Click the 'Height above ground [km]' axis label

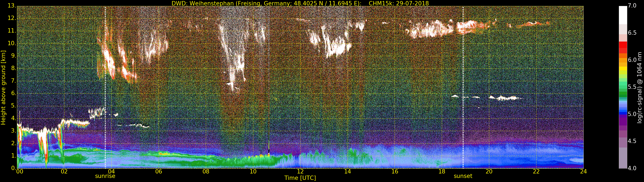[x=3, y=88]
